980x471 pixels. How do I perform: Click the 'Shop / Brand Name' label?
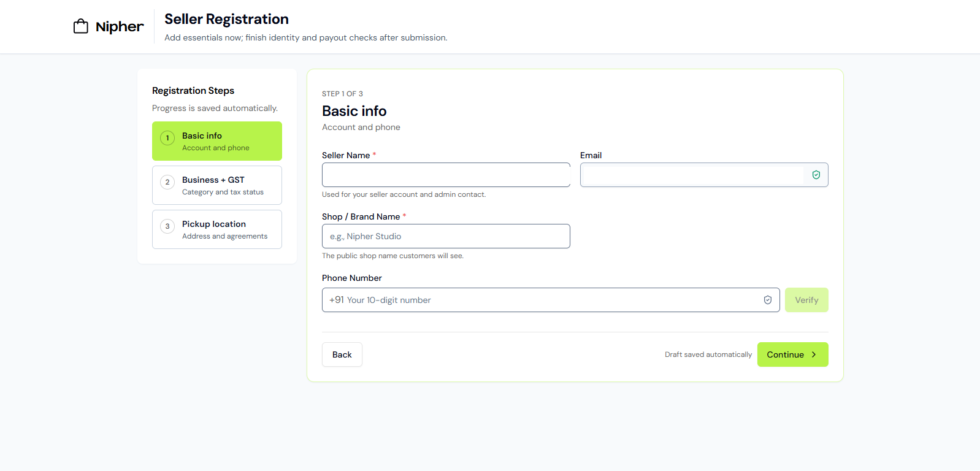(x=361, y=216)
